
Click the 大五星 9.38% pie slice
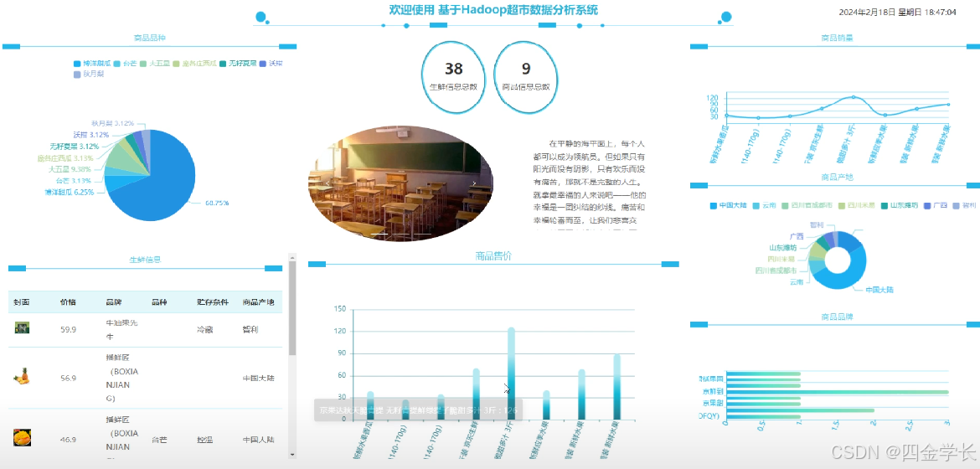[x=122, y=157]
